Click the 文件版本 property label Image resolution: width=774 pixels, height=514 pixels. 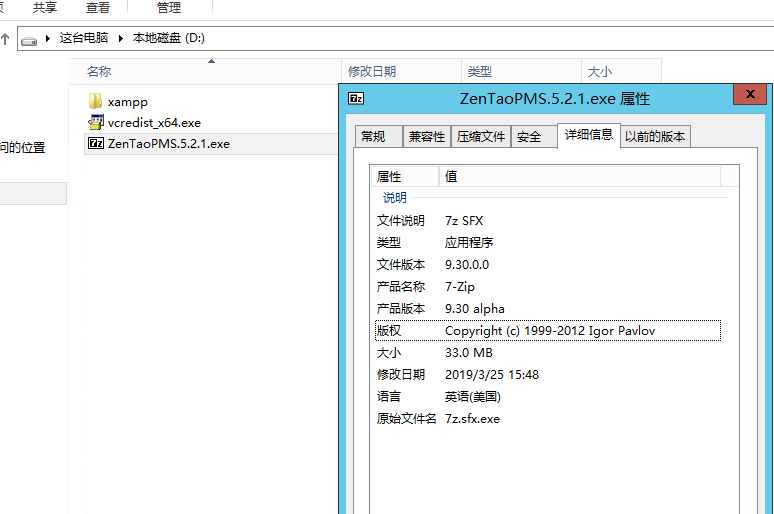pyautogui.click(x=401, y=265)
